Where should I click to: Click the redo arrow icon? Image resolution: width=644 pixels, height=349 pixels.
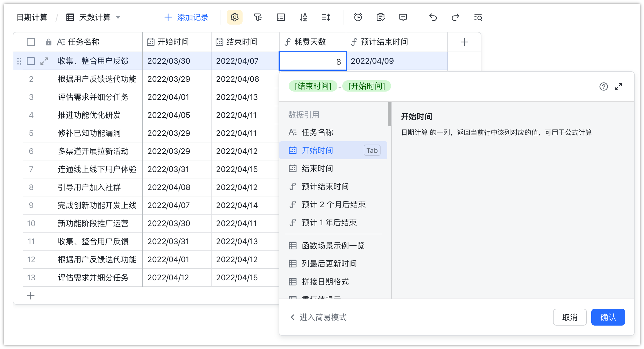[455, 17]
